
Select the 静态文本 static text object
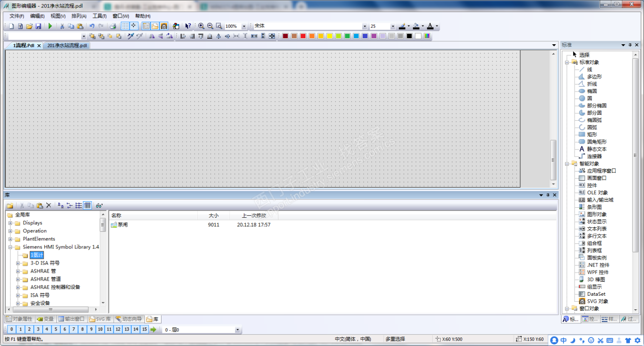(596, 149)
